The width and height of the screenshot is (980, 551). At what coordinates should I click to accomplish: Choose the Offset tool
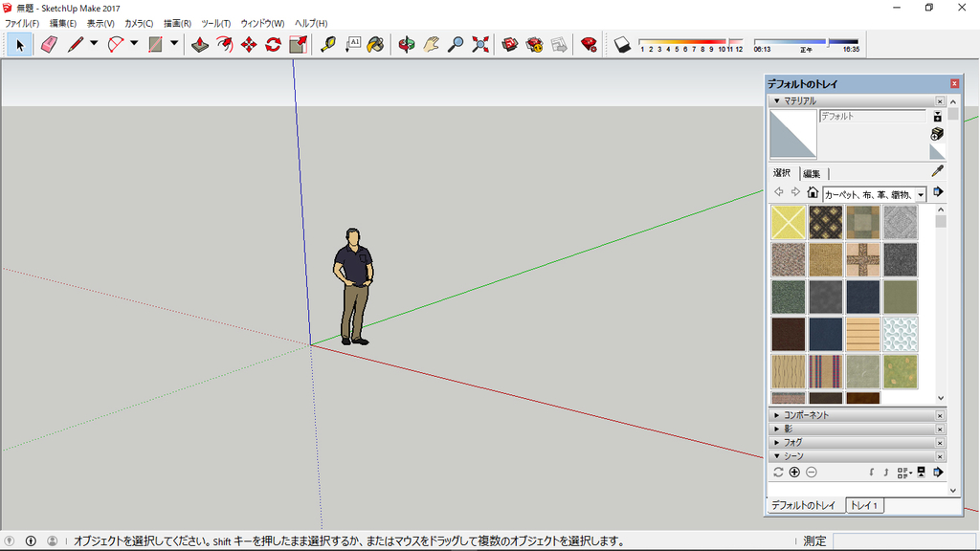click(x=224, y=45)
